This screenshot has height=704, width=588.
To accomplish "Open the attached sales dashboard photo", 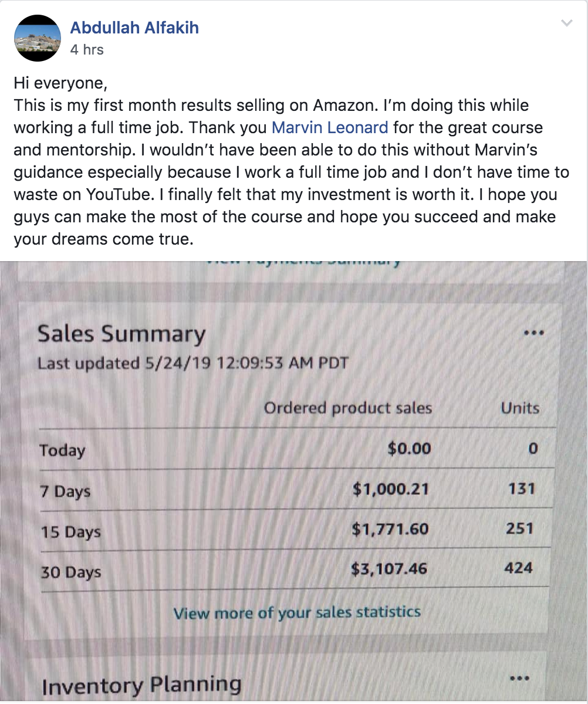I will [294, 480].
